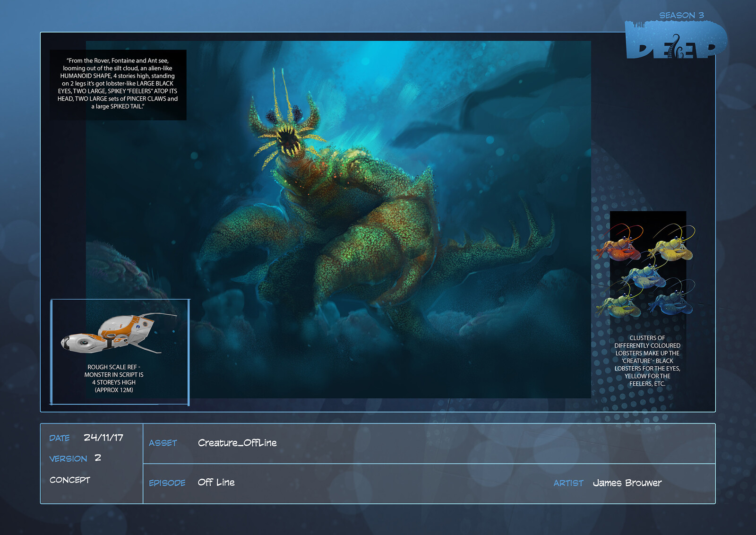Click 'CLUSTERS OF DIFFERENTLY COLOURED LOBSTERS' caption

(x=647, y=361)
